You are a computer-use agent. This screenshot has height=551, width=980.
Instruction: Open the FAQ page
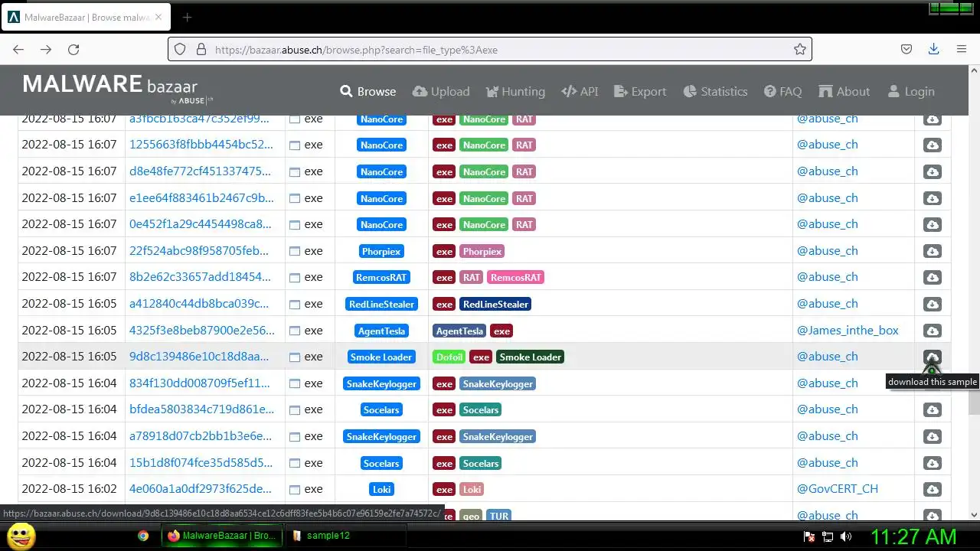point(782,91)
